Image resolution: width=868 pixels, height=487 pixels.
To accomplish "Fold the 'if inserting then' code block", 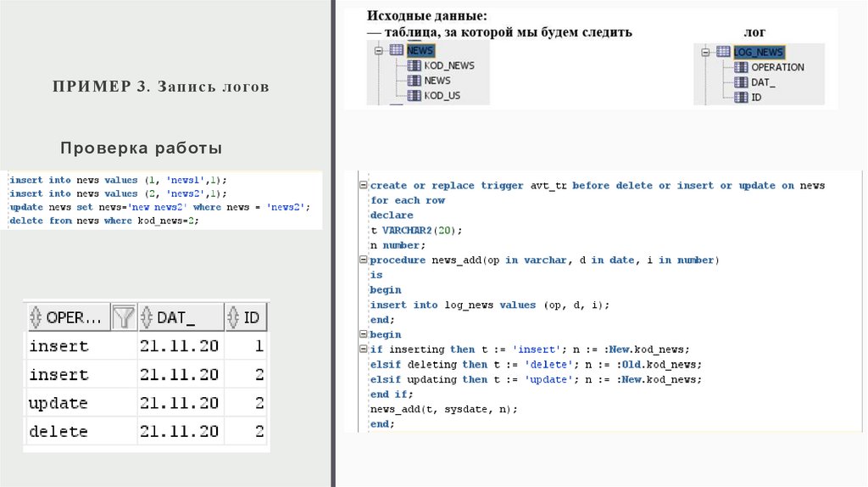I will (364, 350).
